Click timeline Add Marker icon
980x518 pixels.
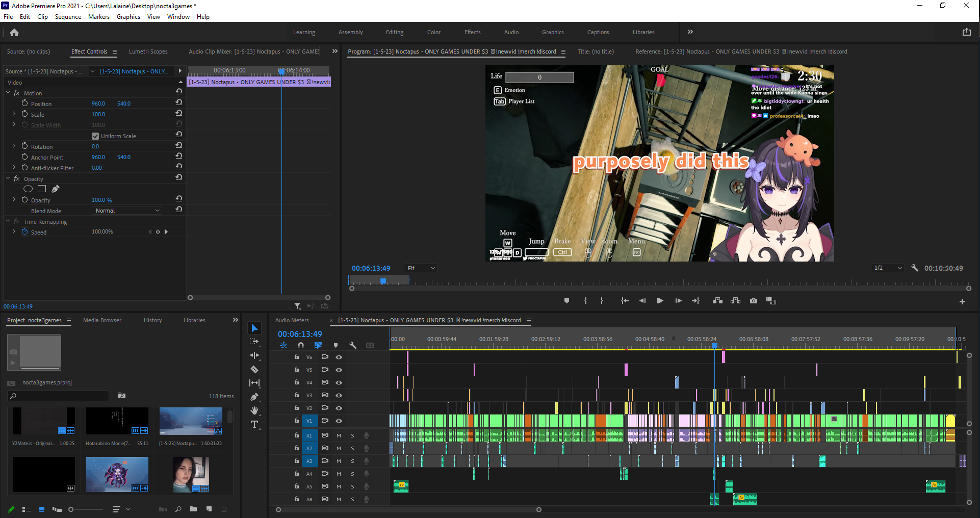pyautogui.click(x=336, y=345)
